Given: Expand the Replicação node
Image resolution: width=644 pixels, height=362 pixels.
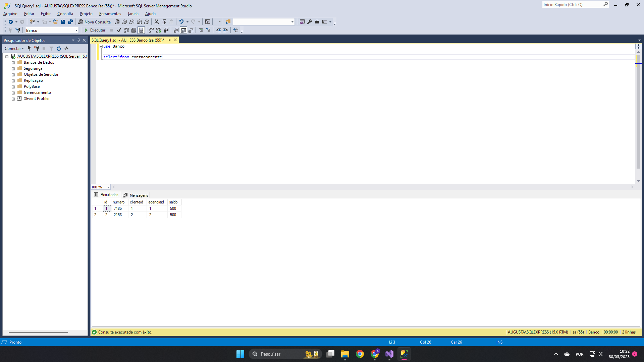Looking at the screenshot, I should tap(13, 81).
